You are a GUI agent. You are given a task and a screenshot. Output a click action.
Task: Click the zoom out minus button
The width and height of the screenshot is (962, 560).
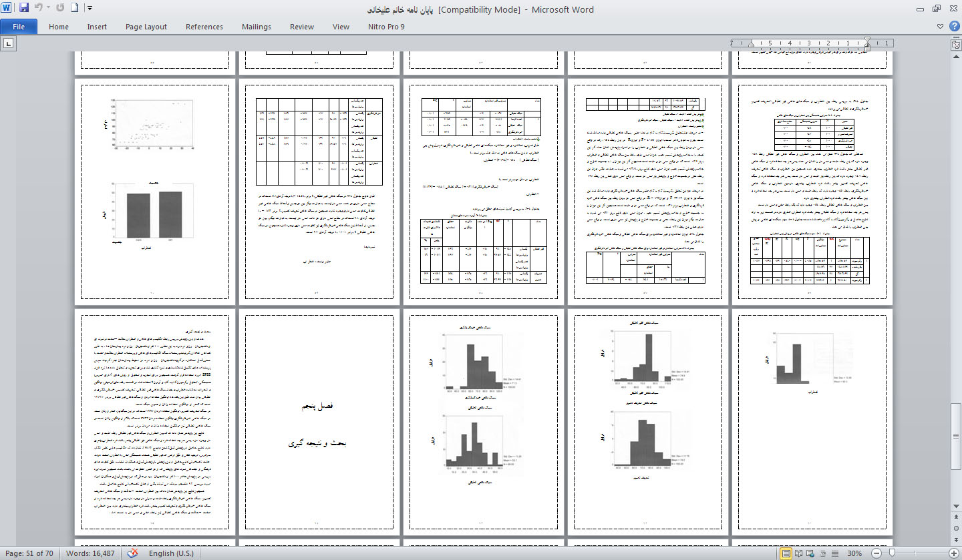(x=875, y=553)
